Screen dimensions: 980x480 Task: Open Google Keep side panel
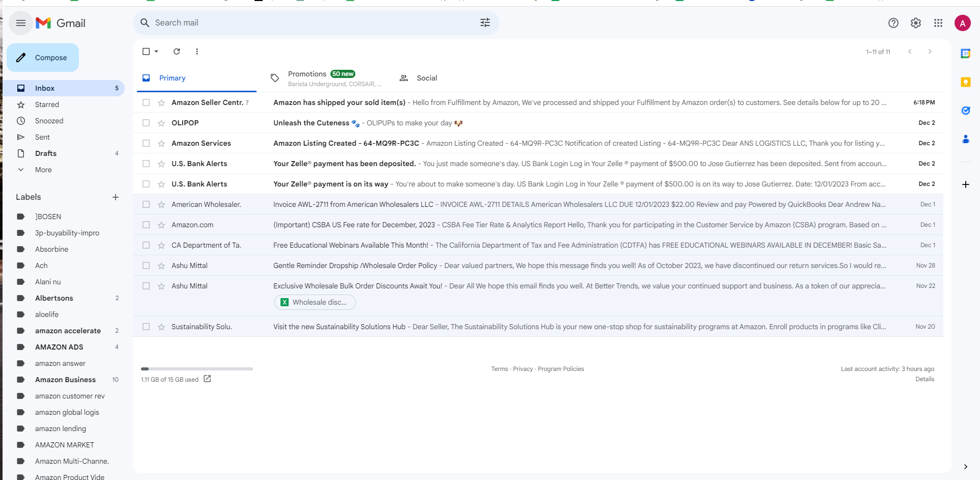[966, 82]
